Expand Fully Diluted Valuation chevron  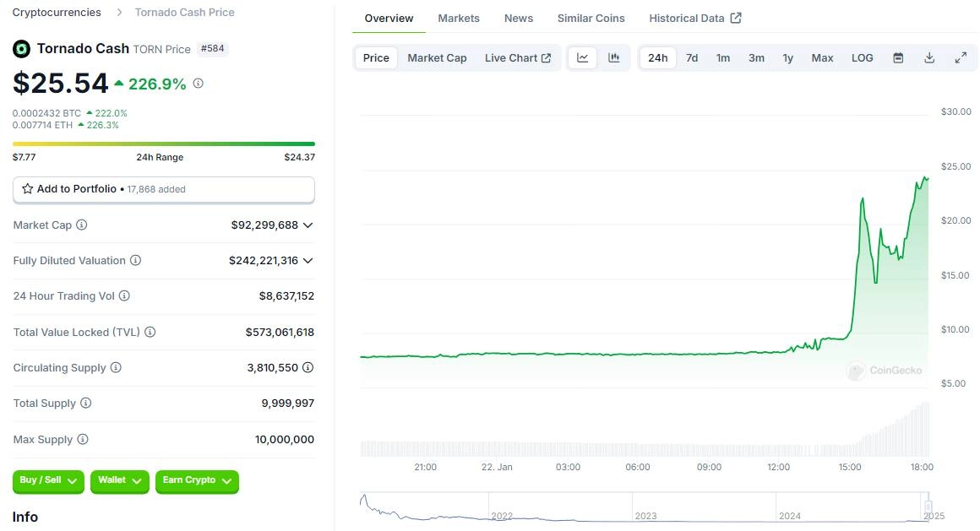[308, 261]
